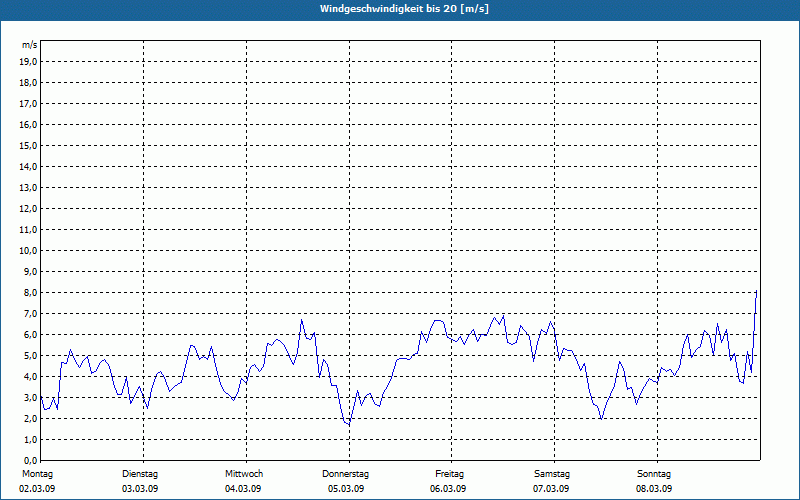
Task: Click the Samstag day label
Action: point(552,474)
